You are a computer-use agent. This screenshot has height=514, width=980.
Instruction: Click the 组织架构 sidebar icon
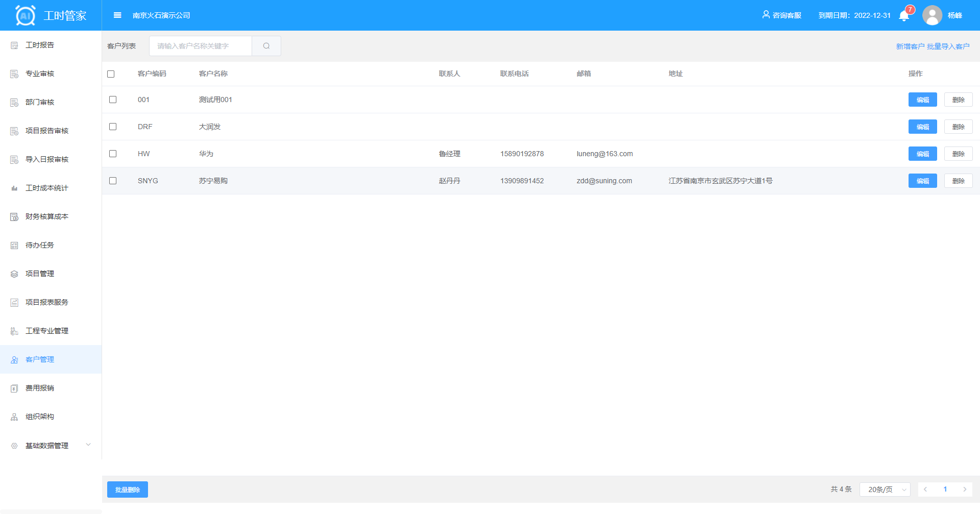point(14,417)
